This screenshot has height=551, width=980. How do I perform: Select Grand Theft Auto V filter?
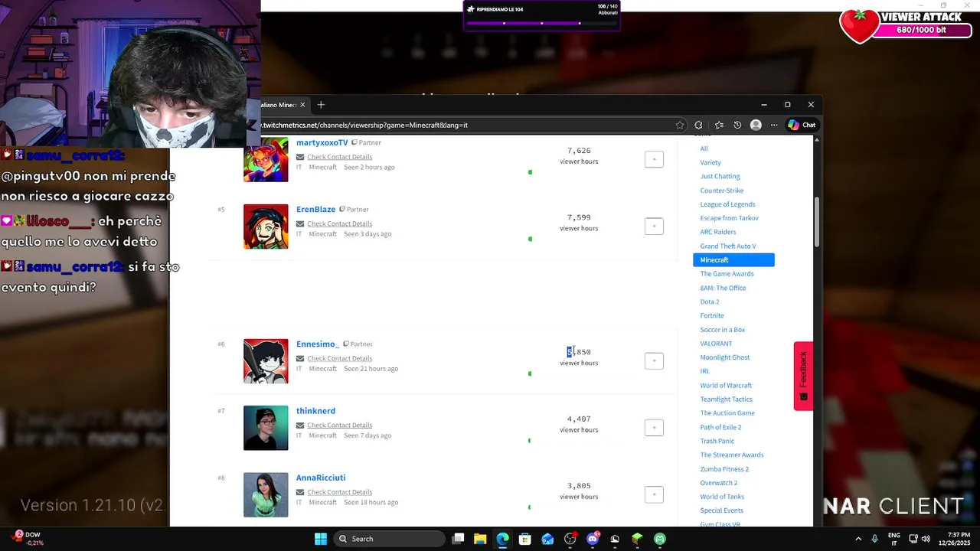[727, 246]
